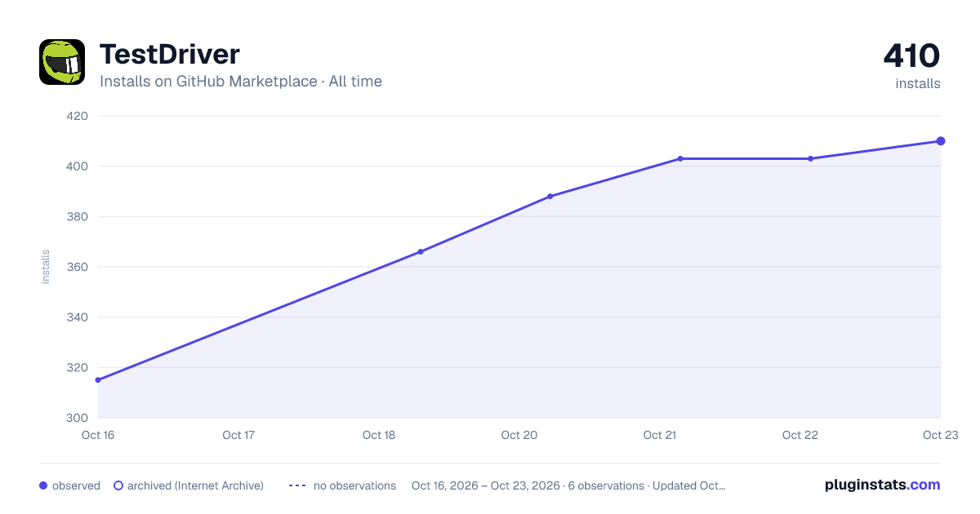This screenshot has height=514, width=980.
Task: Click the Oct 16 data point at 315
Action: point(98,380)
